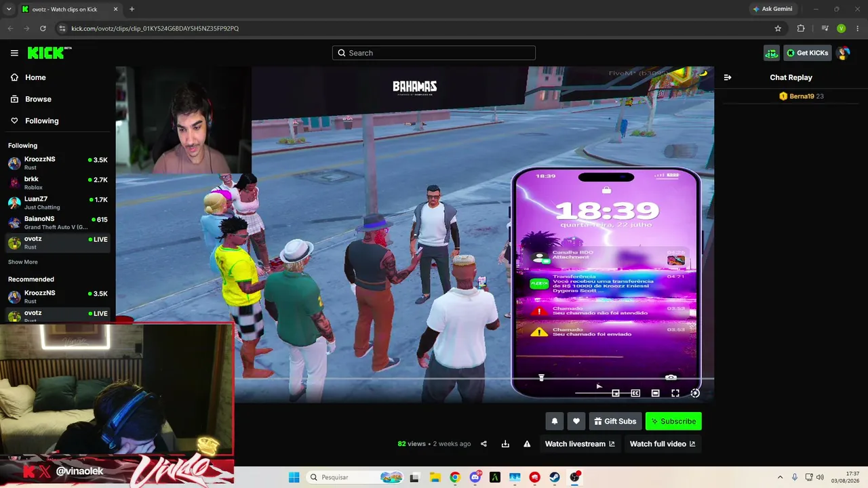Open Watch full video link
Screen dimensions: 868x488
(x=663, y=444)
